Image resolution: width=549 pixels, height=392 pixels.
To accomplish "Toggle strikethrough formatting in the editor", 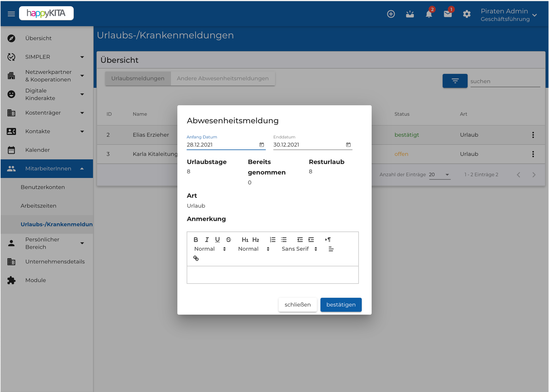I will point(228,239).
